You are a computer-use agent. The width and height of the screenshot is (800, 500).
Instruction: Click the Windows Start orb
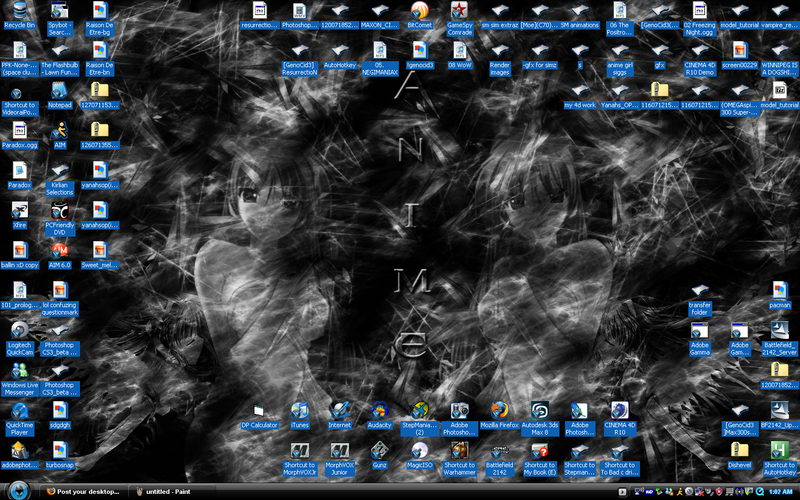tap(12, 491)
